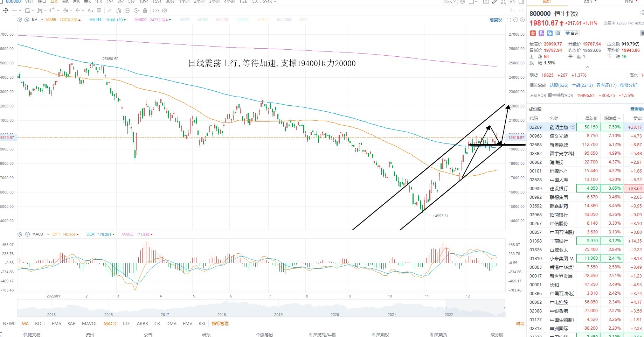
Task: Select 建设银行 constituent row
Action: (585, 189)
